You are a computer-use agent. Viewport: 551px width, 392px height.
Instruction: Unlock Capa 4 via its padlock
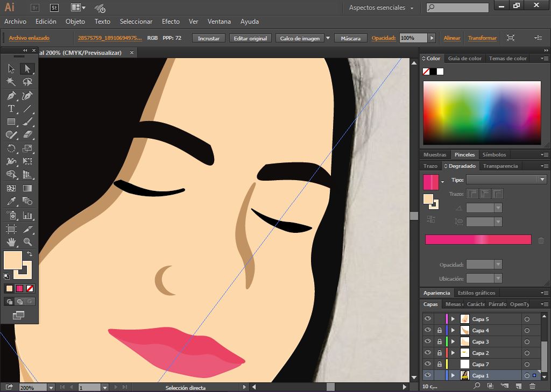click(439, 330)
